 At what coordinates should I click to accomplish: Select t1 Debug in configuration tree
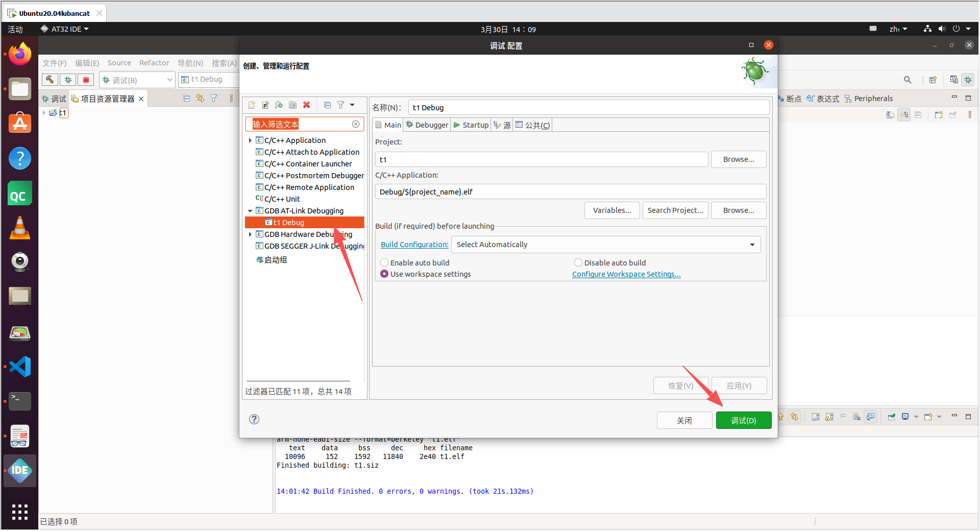tap(305, 223)
